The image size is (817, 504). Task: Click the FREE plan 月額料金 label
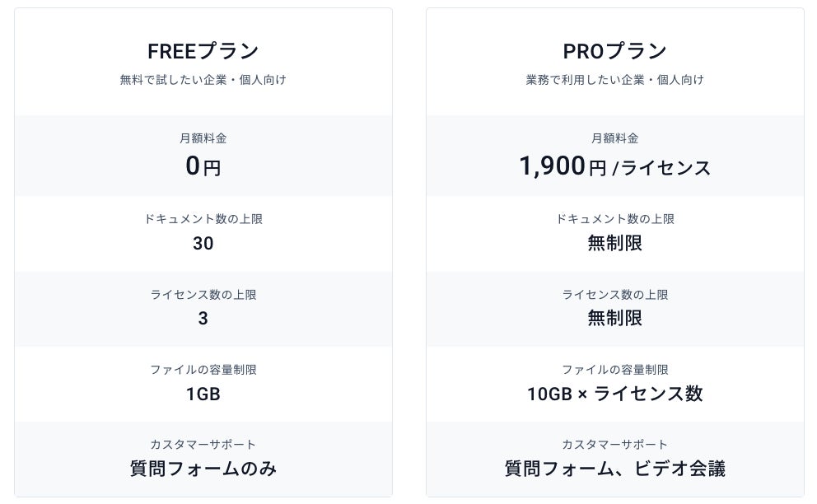click(203, 138)
